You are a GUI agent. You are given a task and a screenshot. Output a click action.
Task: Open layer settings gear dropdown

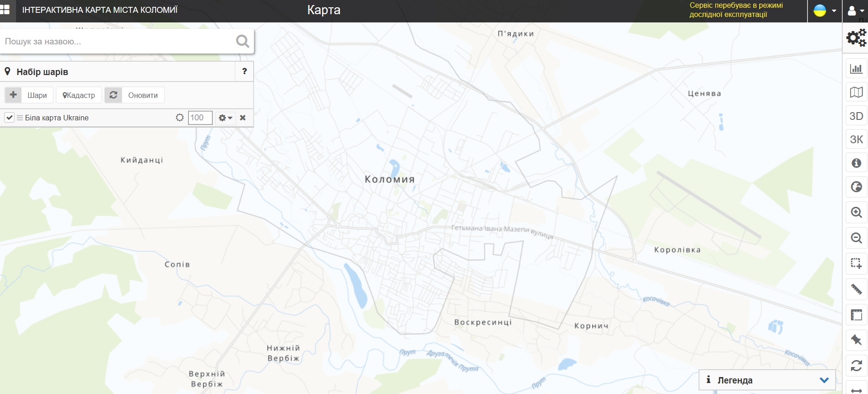coord(225,118)
